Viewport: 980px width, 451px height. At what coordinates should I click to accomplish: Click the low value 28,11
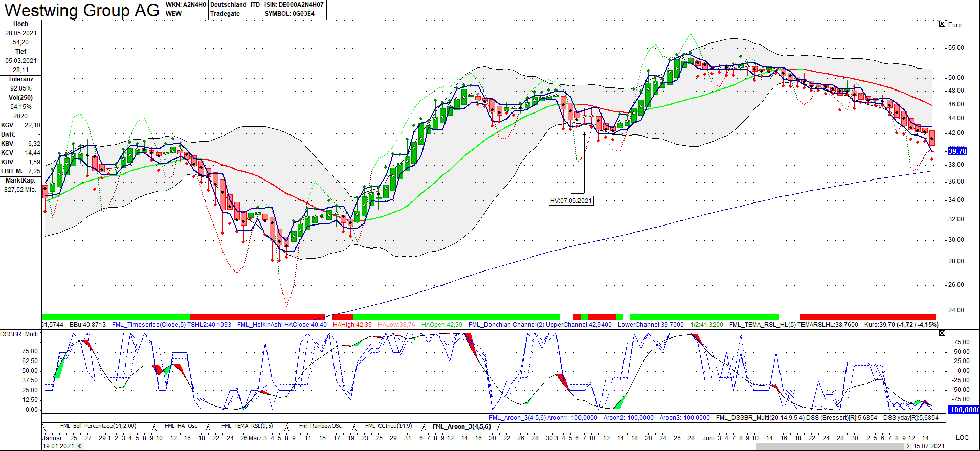pyautogui.click(x=21, y=70)
